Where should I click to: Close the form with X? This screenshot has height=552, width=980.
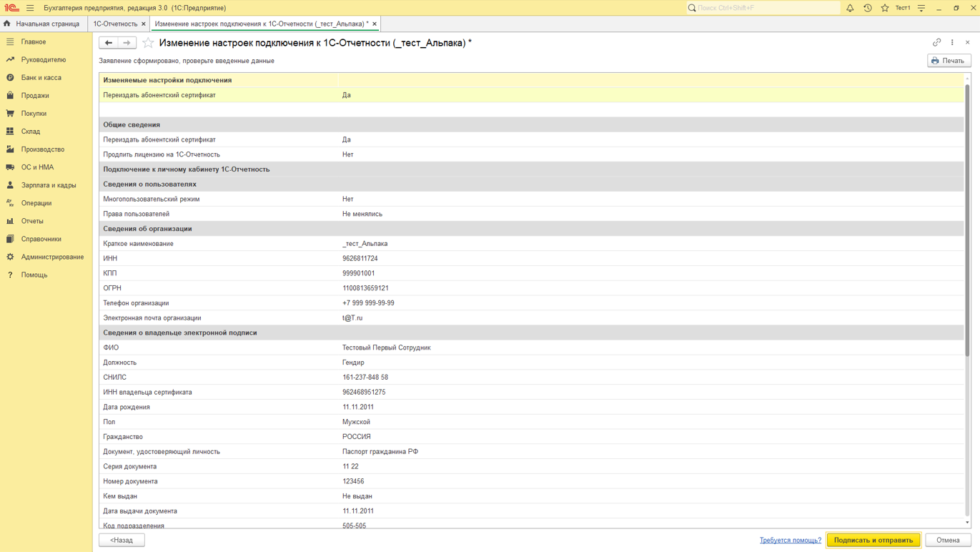tap(968, 42)
